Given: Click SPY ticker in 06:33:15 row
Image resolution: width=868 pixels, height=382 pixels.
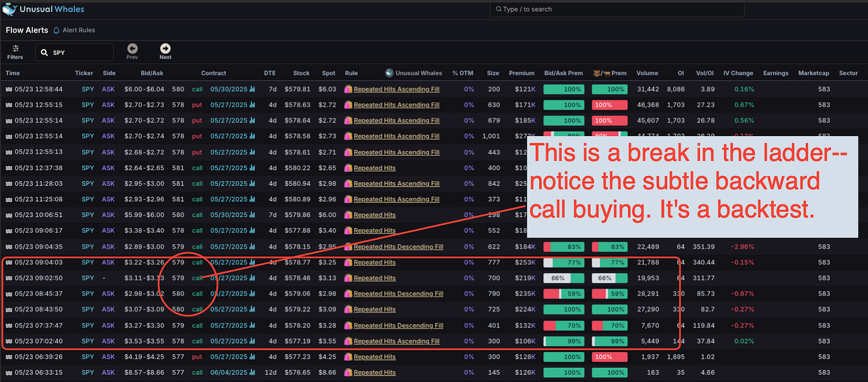Looking at the screenshot, I should pyautogui.click(x=88, y=372).
